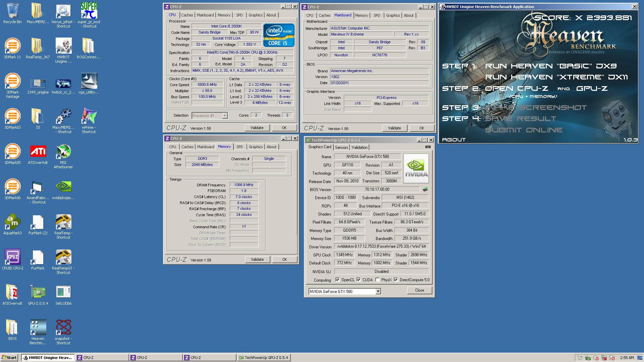The width and height of the screenshot is (644, 362).
Task: Open ATIOverVolt desktop icon
Action: [38, 152]
